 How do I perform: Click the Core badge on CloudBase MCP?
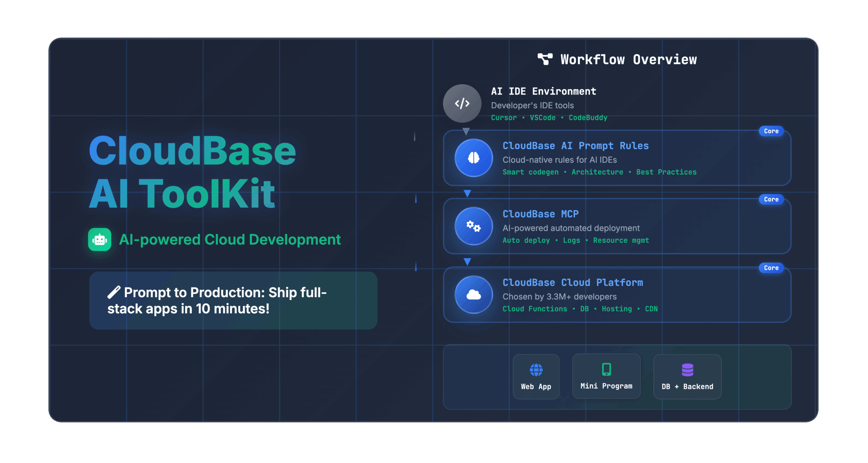[x=771, y=199]
